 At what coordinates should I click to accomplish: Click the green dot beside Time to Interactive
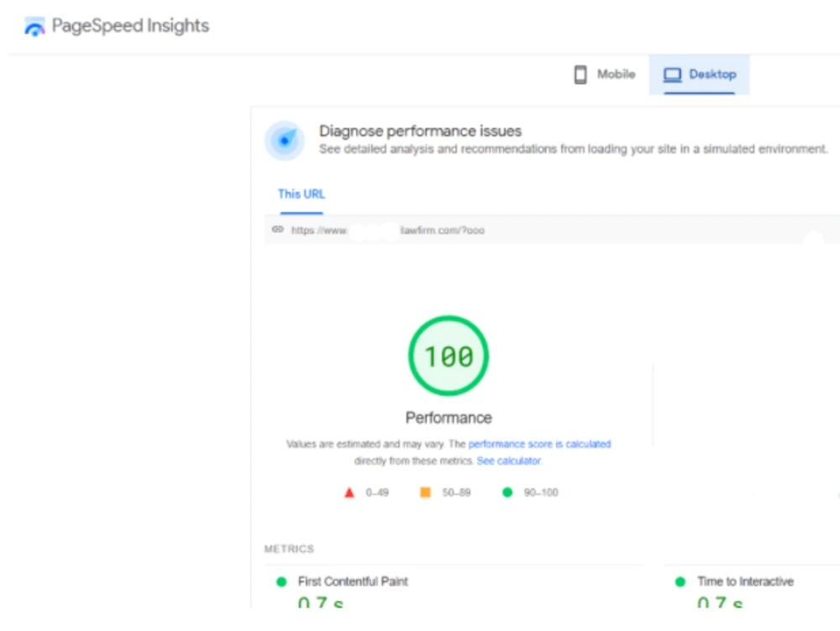click(680, 581)
